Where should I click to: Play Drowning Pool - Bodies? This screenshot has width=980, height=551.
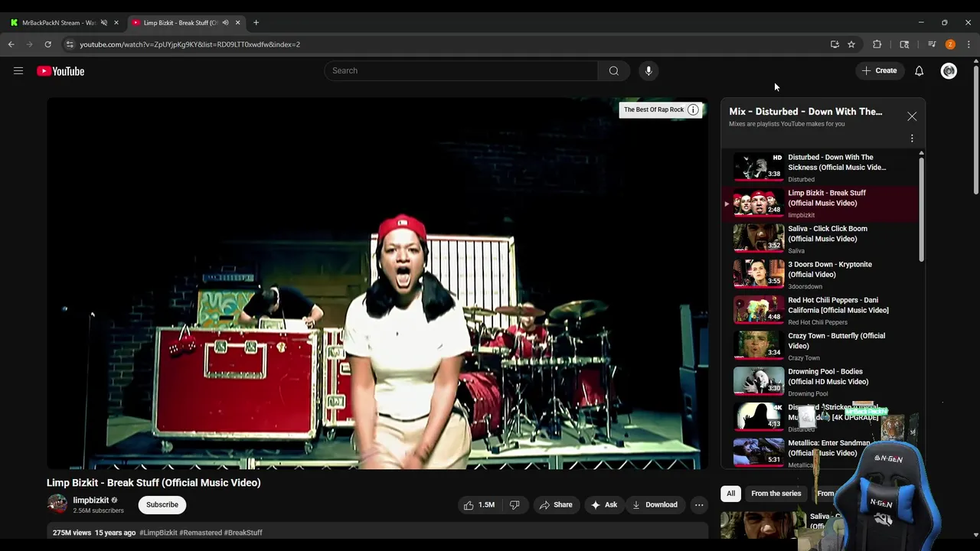[x=821, y=382]
